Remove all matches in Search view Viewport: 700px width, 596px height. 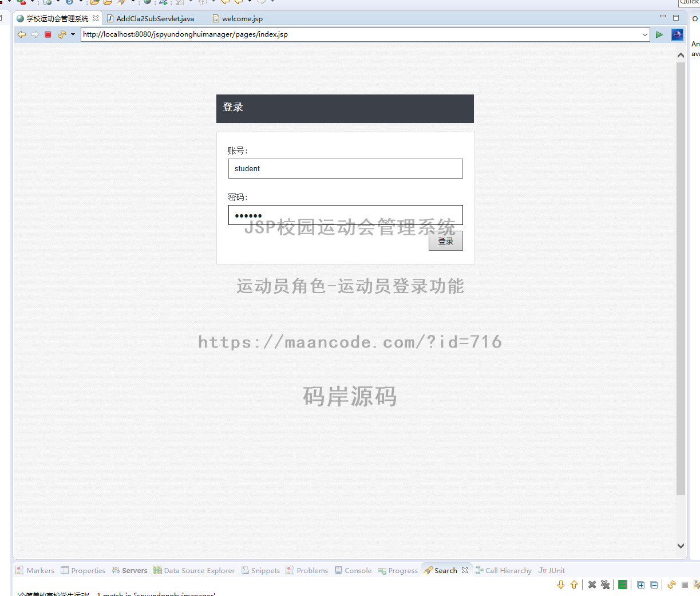click(x=605, y=585)
